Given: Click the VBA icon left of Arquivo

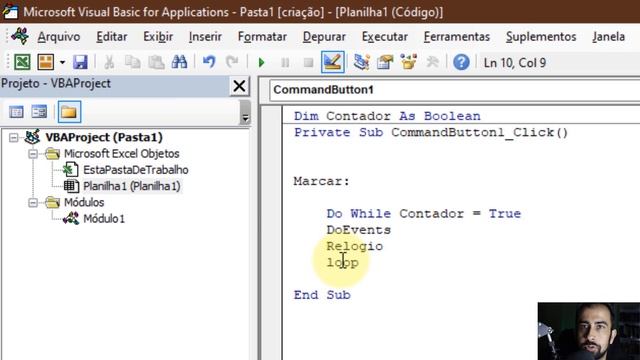Looking at the screenshot, I should pyautogui.click(x=20, y=36).
